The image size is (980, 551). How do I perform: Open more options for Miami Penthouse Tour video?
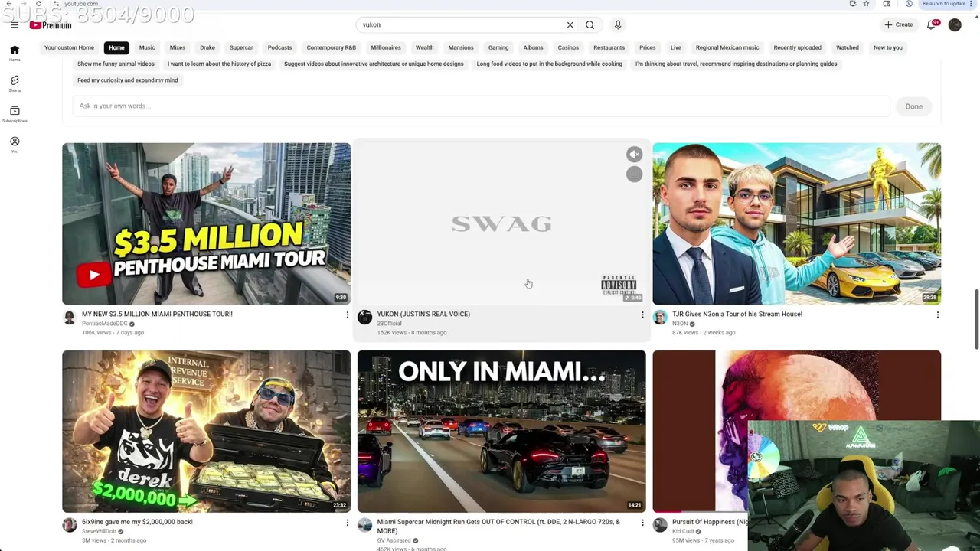point(347,315)
